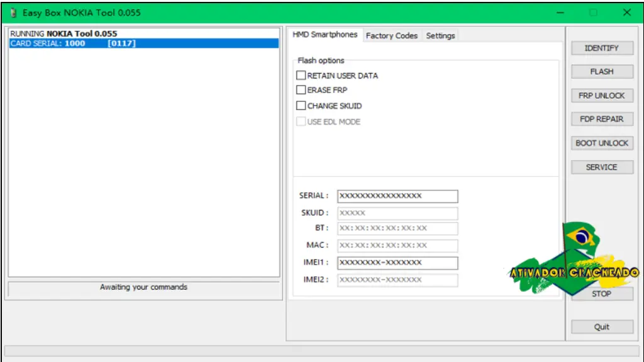Enable the RETAIN USER DATA checkbox
The height and width of the screenshot is (362, 644).
pos(301,75)
